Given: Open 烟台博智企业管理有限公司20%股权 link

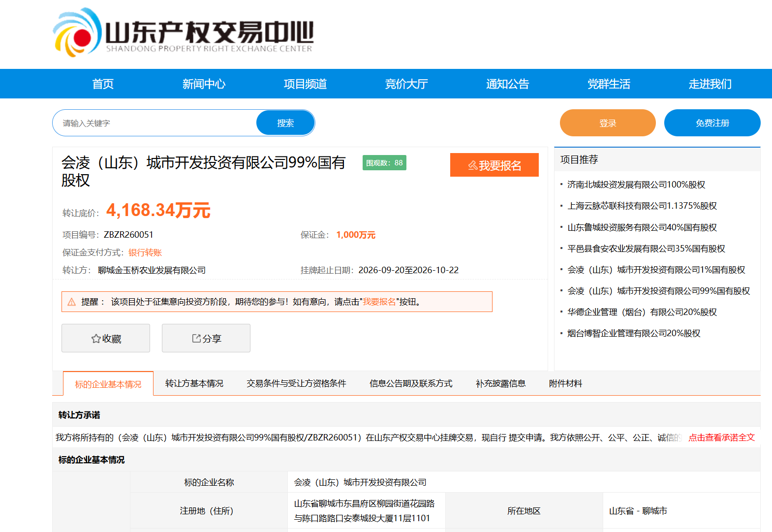Looking at the screenshot, I should coord(634,333).
